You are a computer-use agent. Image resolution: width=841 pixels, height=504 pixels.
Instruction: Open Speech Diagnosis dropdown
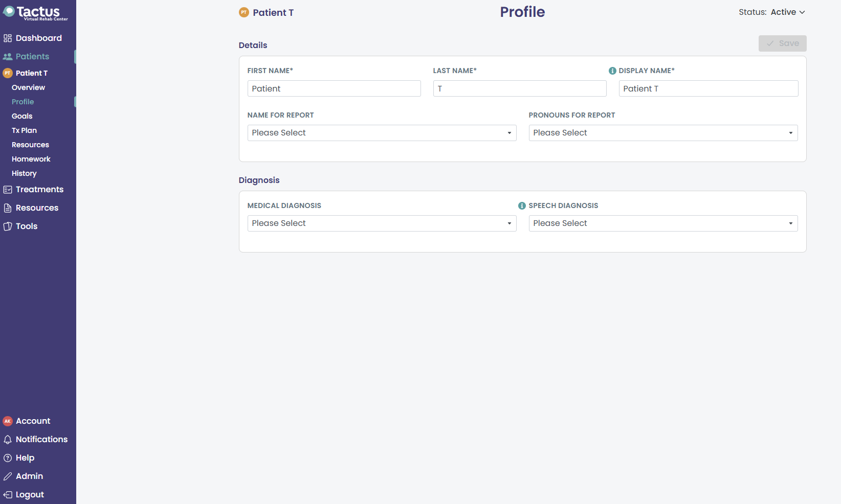tap(663, 223)
